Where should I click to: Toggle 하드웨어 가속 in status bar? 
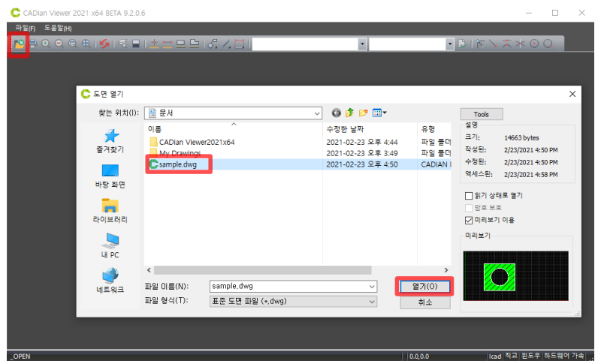tap(563, 356)
